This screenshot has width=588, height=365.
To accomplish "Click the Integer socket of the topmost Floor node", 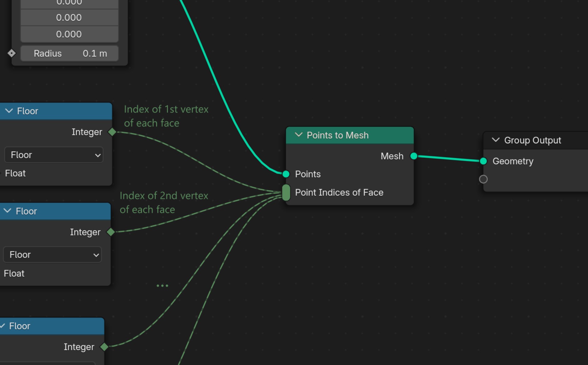I will (x=112, y=132).
